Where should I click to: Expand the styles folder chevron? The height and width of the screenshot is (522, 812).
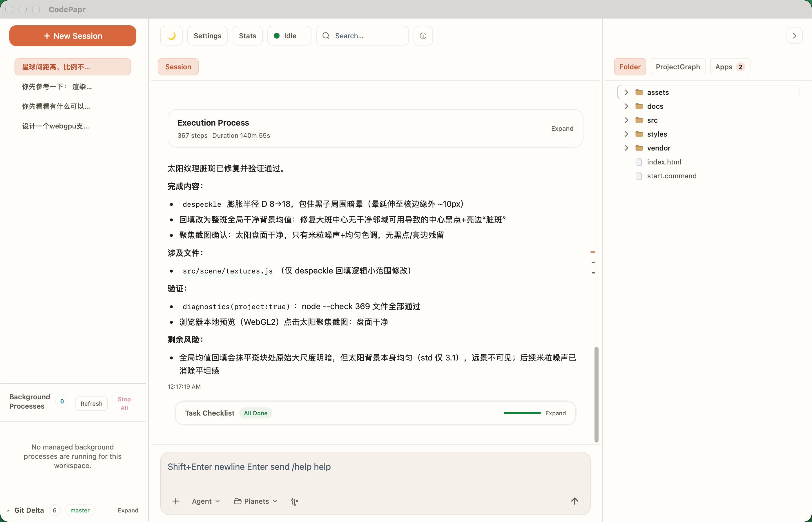coord(626,134)
